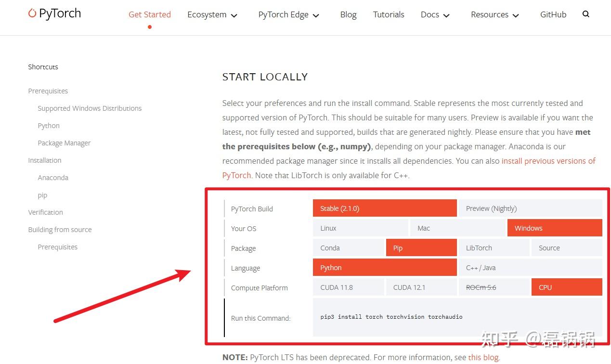Choose Windows as your OS
Screen dimensions: 611x364
click(555, 228)
